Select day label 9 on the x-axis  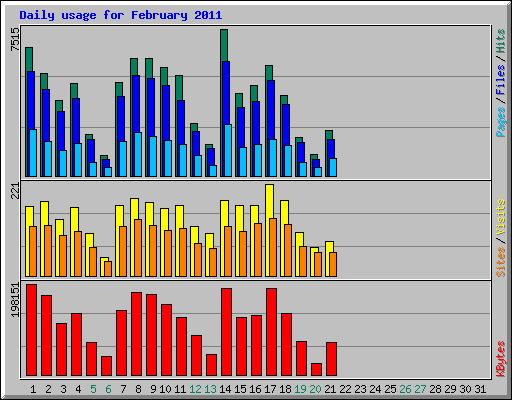point(153,389)
